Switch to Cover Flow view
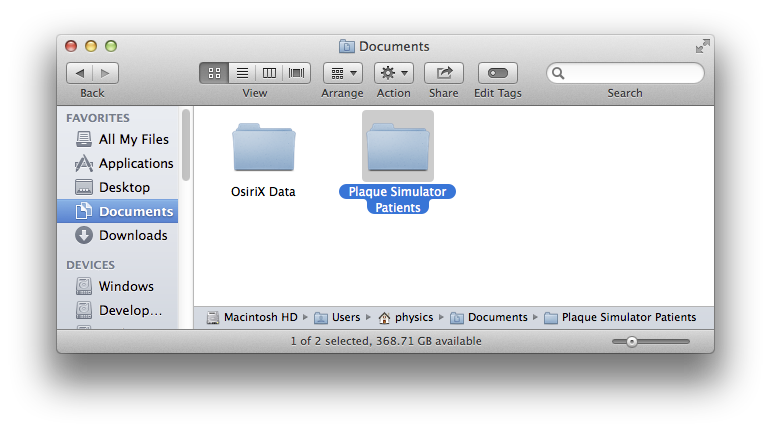 296,73
